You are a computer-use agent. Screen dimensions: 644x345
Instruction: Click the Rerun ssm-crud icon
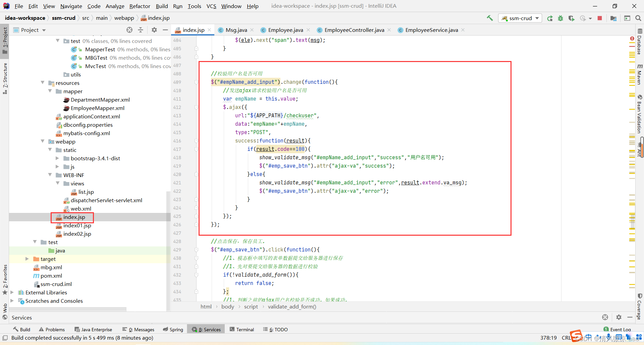click(x=550, y=18)
